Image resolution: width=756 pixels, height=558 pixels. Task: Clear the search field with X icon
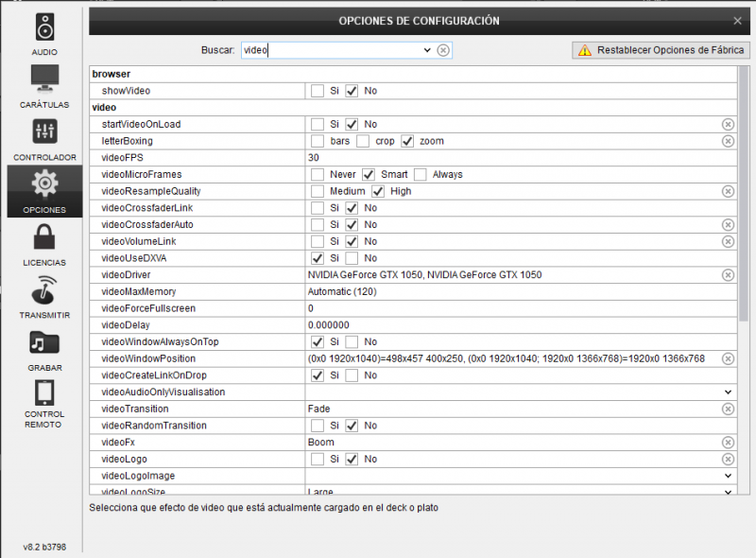tap(443, 50)
